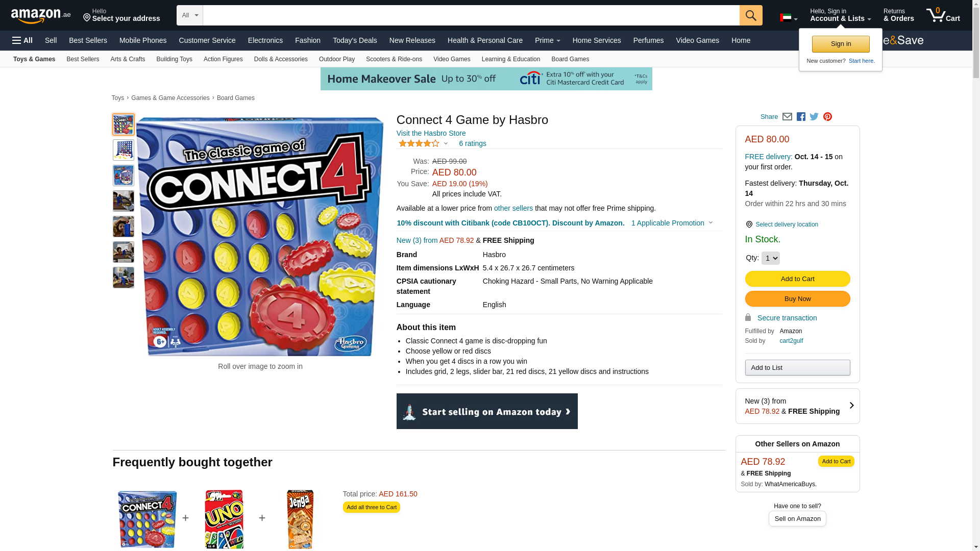The height and width of the screenshot is (551, 980).
Task: Select the second product thumbnail image
Action: coord(124,150)
